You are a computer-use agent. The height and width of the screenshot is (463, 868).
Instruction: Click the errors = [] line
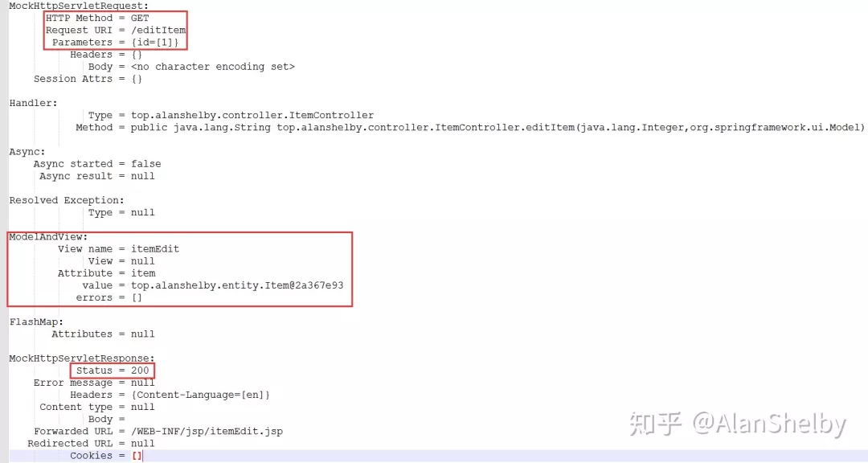tap(109, 298)
